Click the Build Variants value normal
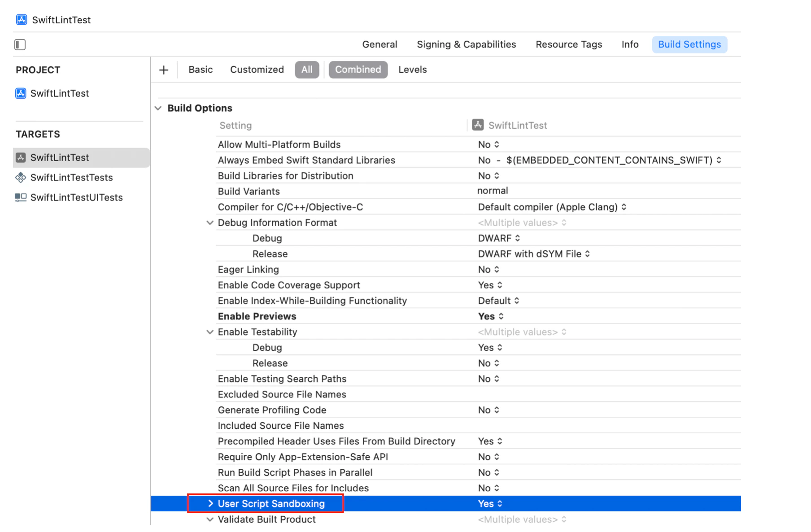The height and width of the screenshot is (532, 811). [493, 191]
